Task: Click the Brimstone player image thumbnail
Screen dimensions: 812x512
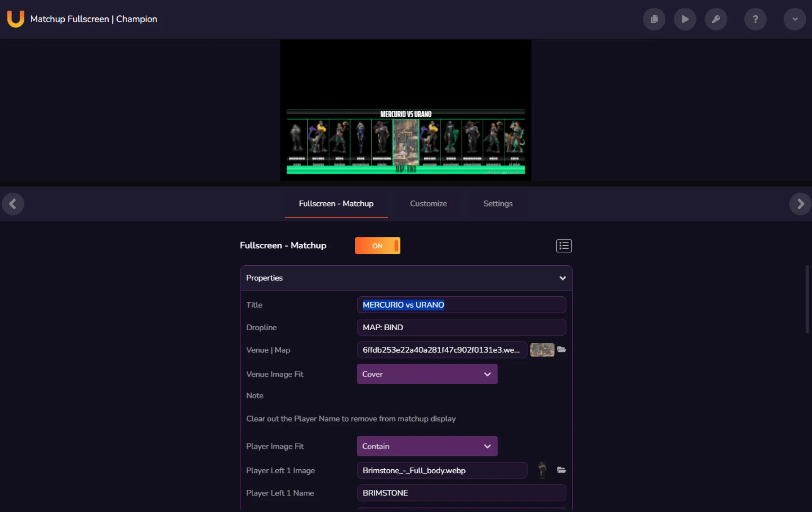Action: pyautogui.click(x=542, y=470)
